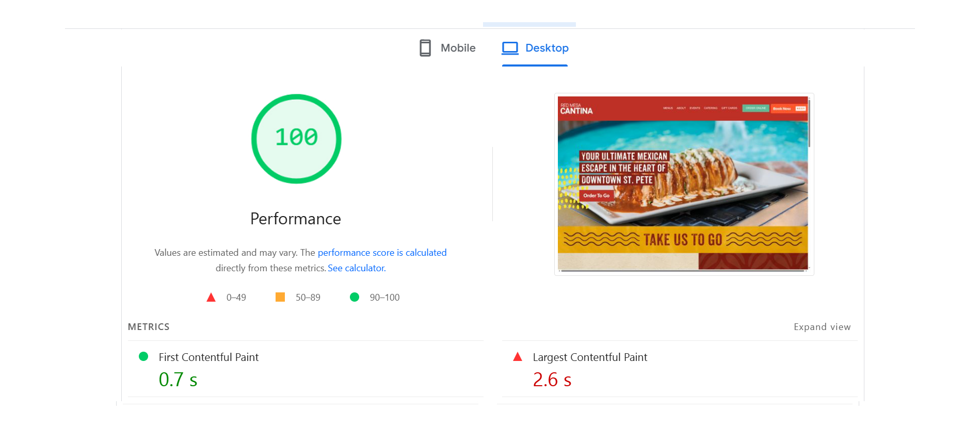Click the desktop laptop icon

pyautogui.click(x=510, y=48)
